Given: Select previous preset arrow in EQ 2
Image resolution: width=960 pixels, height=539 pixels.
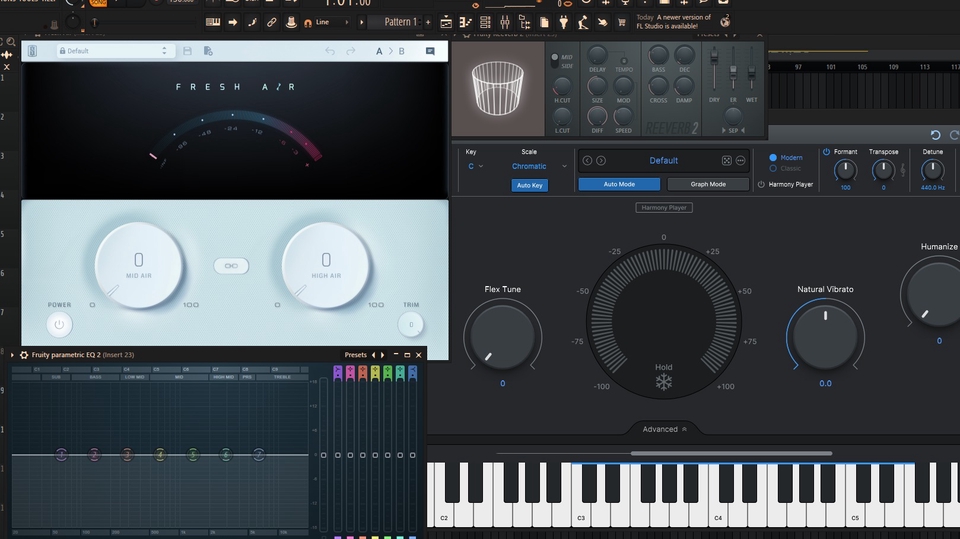Looking at the screenshot, I should tap(373, 355).
